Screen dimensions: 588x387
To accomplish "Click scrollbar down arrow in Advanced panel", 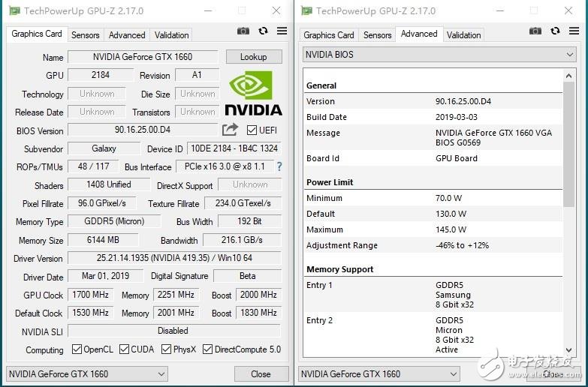I will point(568,350).
